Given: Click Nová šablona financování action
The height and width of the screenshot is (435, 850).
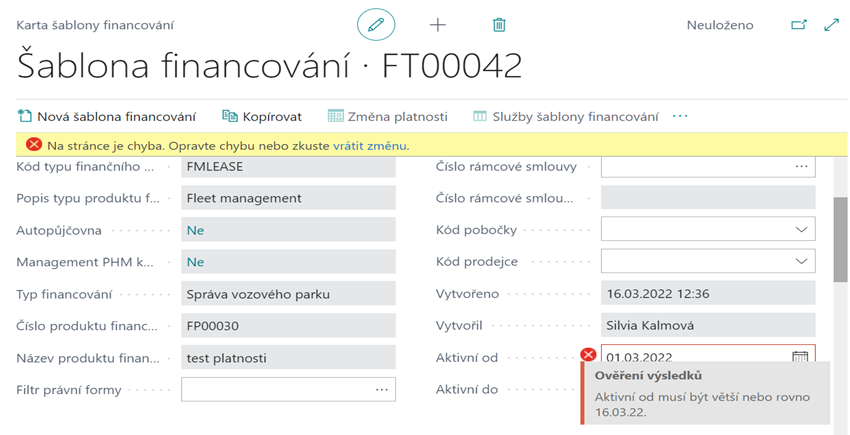Looking at the screenshot, I should tap(107, 116).
